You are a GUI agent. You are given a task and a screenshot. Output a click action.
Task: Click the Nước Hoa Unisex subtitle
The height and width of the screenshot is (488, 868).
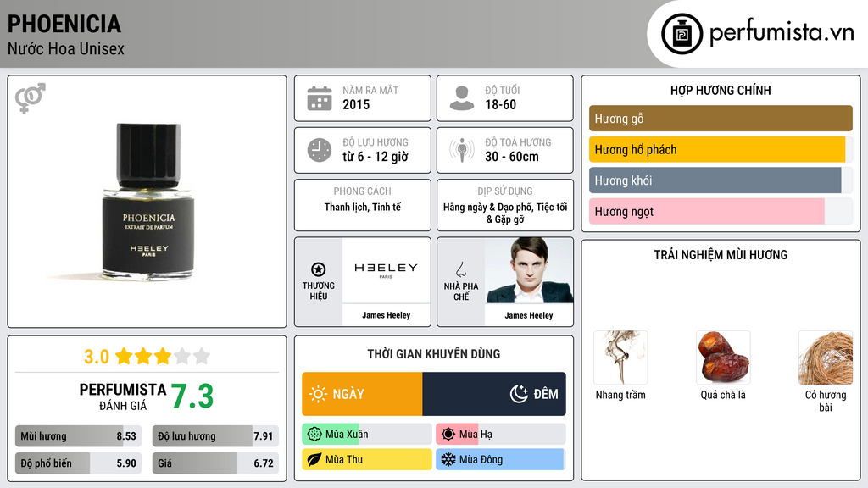66,48
